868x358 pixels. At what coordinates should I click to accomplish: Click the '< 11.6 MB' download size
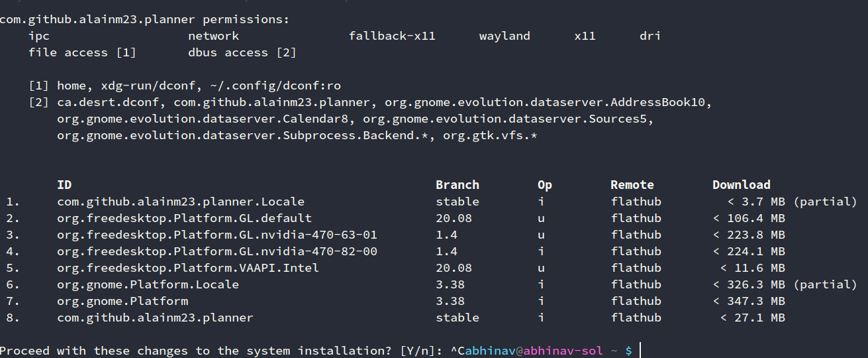point(752,268)
